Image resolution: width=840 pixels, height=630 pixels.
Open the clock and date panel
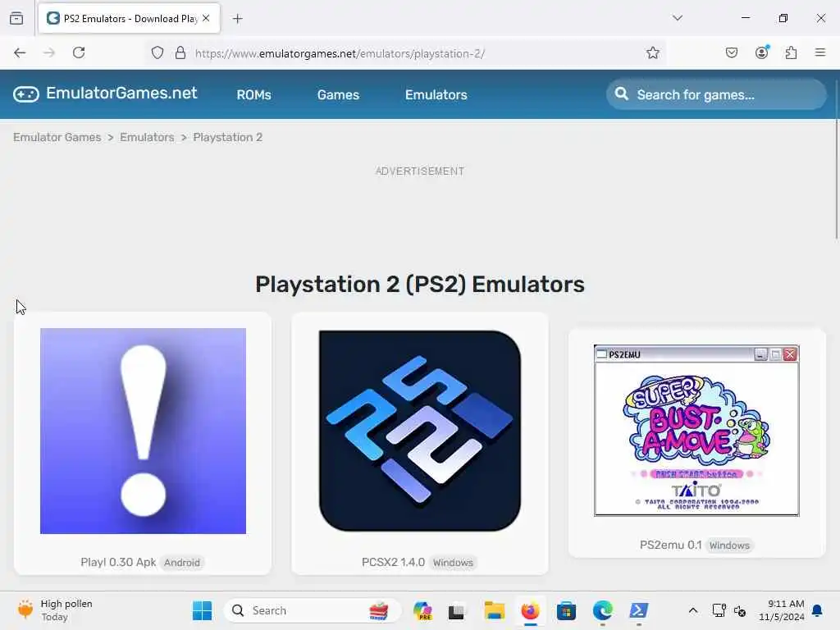(782, 610)
